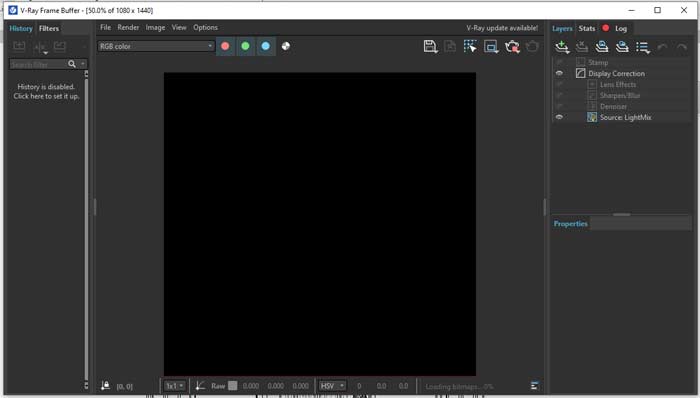Click the redo arrow in layers toolbar
This screenshot has height=398, width=700.
click(681, 47)
